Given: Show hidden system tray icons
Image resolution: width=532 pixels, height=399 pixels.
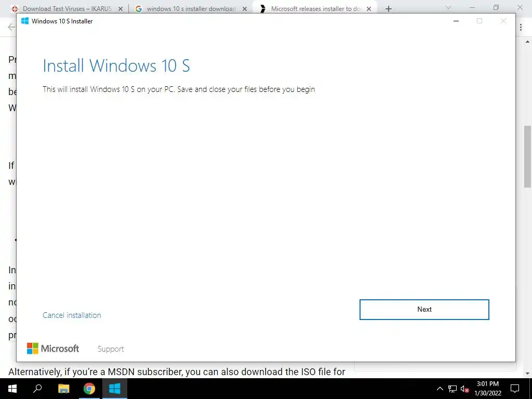Looking at the screenshot, I should [440, 389].
